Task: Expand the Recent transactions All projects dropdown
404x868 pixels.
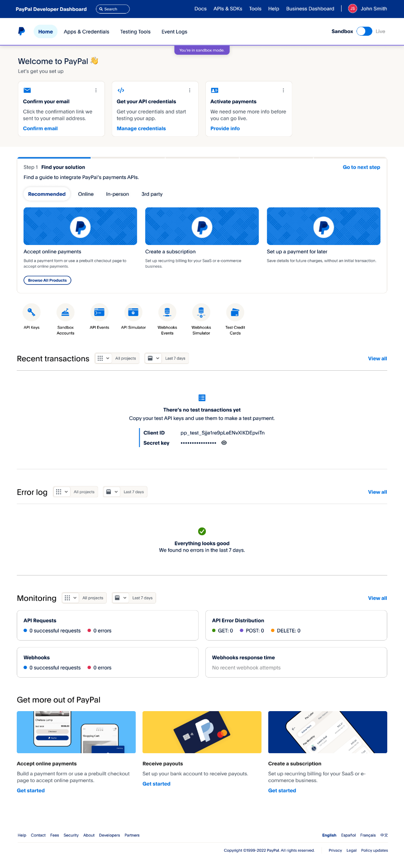Action: click(x=117, y=359)
